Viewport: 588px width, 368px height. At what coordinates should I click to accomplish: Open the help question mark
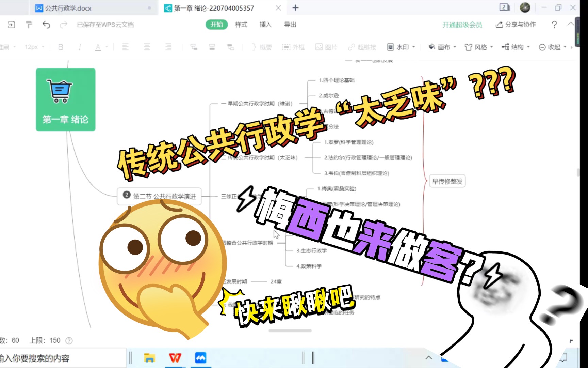pyautogui.click(x=554, y=25)
